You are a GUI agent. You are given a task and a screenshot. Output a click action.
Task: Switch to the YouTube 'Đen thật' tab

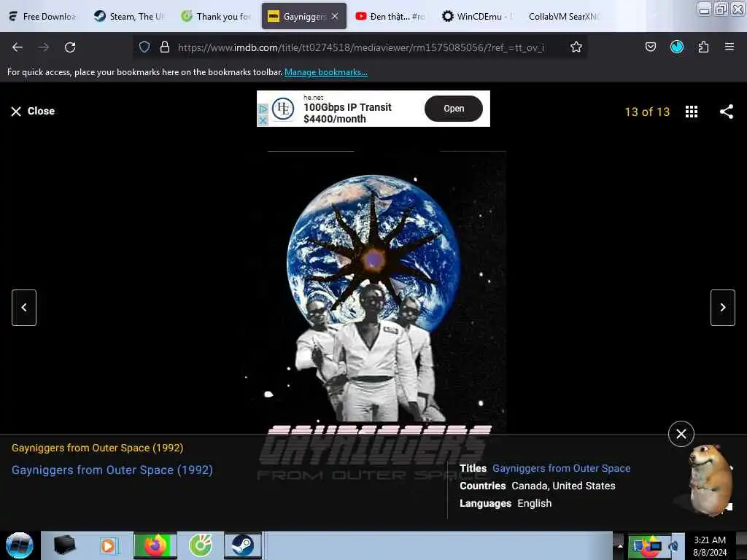(390, 16)
